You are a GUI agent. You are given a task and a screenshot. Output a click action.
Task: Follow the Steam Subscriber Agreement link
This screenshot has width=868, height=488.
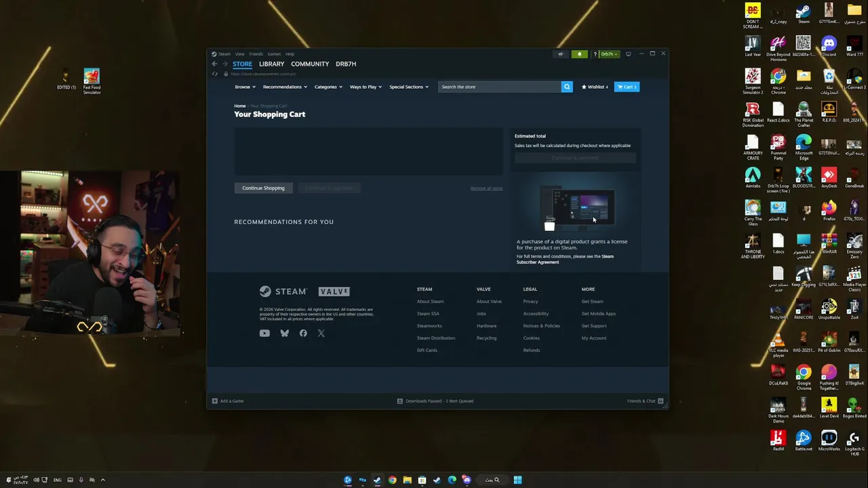click(565, 259)
